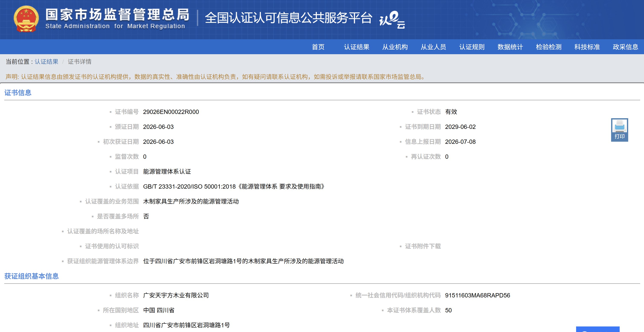Click the national emblem logo
This screenshot has height=332, width=644.
click(x=26, y=19)
